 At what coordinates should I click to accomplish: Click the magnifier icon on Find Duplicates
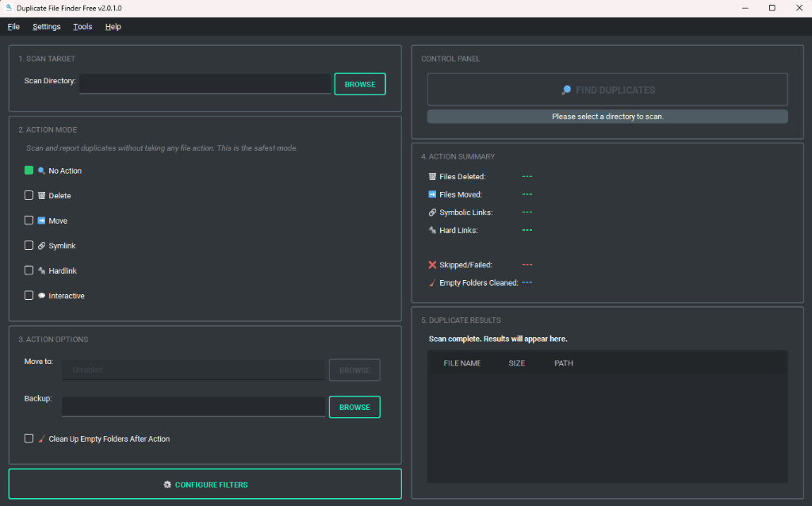tap(565, 89)
